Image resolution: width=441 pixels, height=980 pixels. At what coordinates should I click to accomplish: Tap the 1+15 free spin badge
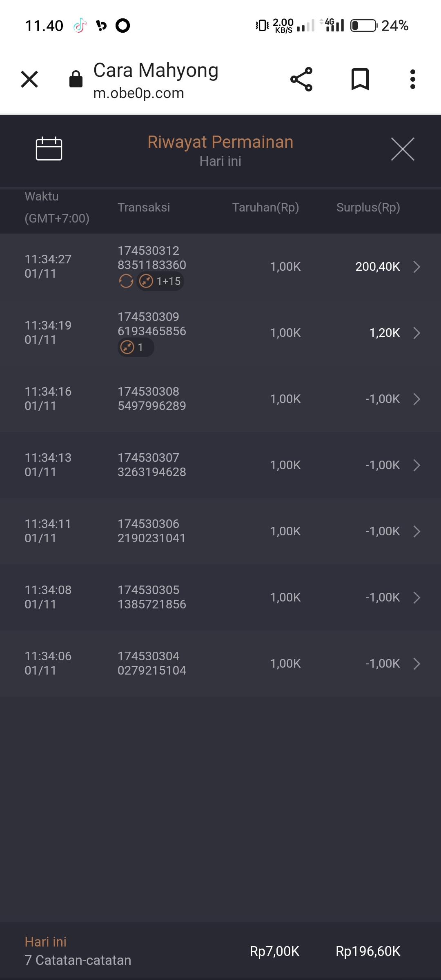pos(160,281)
